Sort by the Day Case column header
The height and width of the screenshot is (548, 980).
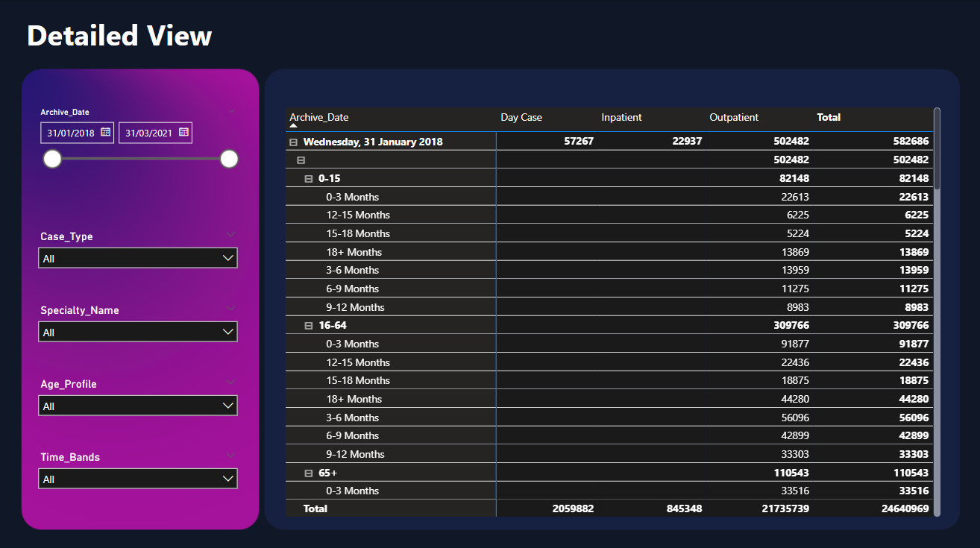point(521,118)
